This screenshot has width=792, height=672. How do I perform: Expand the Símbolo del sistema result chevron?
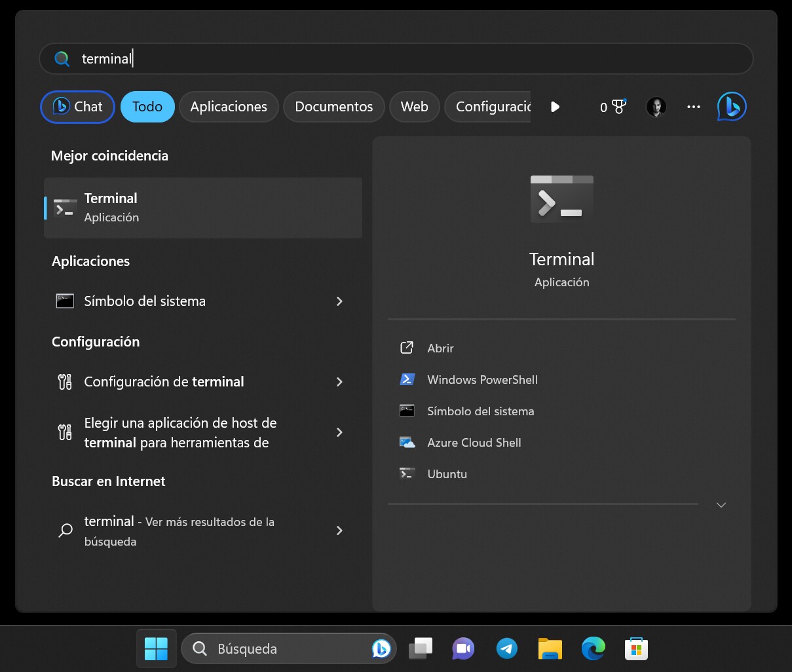pos(339,301)
